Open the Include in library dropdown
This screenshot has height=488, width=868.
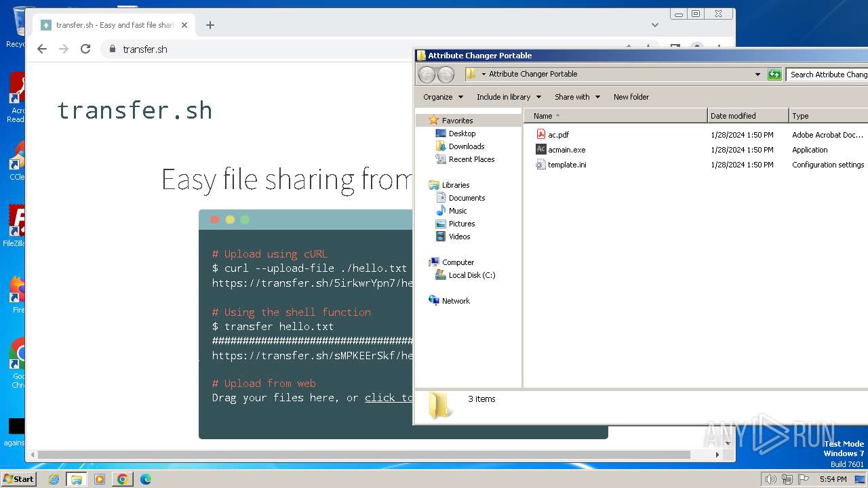click(x=508, y=97)
